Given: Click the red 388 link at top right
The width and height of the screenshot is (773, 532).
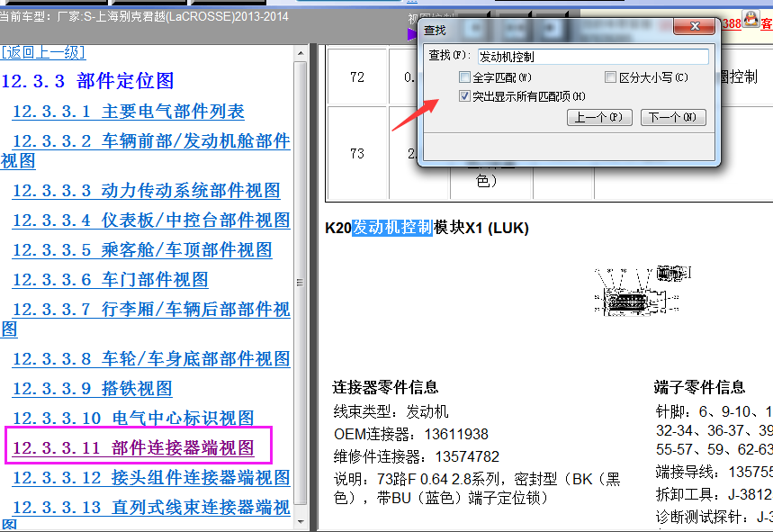Looking at the screenshot, I should (732, 23).
